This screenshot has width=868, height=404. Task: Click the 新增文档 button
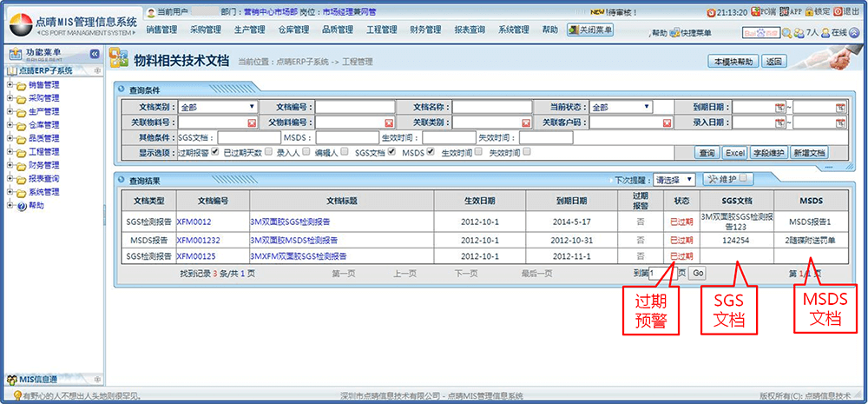pyautogui.click(x=809, y=152)
